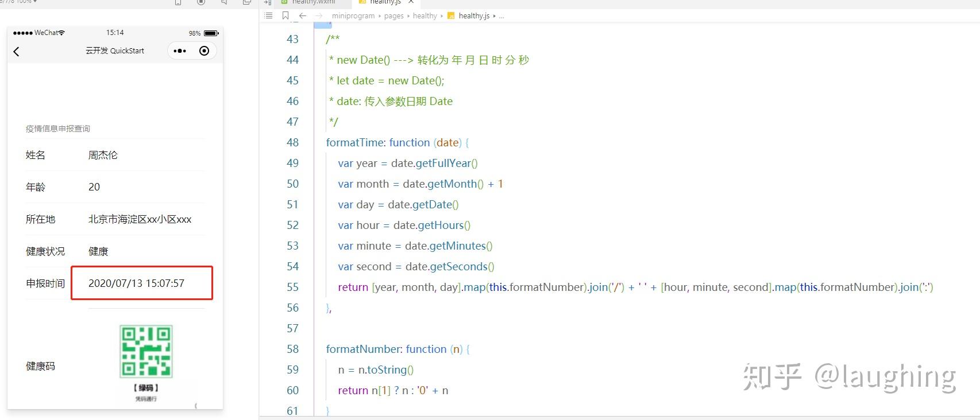The width and height of the screenshot is (980, 420).
Task: Click the age value 20
Action: (94, 187)
